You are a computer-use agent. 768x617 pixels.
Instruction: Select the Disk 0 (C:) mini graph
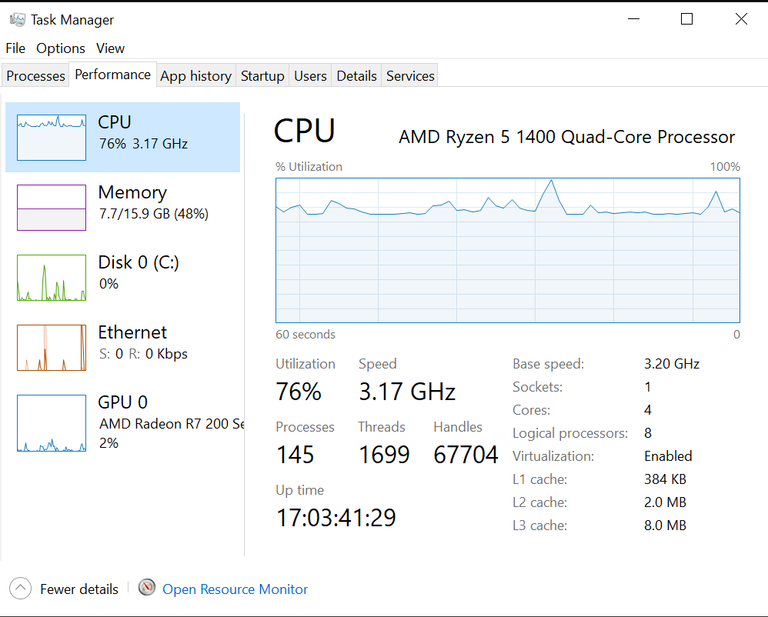(x=51, y=277)
